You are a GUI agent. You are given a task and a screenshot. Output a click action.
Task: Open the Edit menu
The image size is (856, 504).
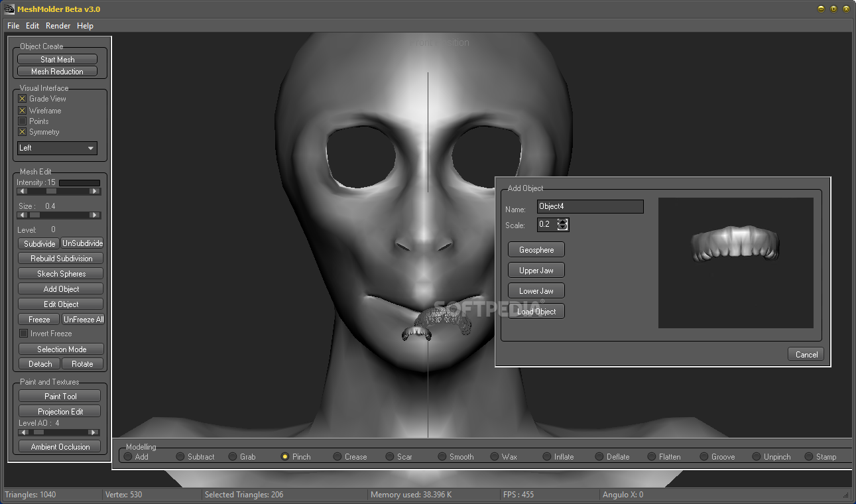[32, 26]
